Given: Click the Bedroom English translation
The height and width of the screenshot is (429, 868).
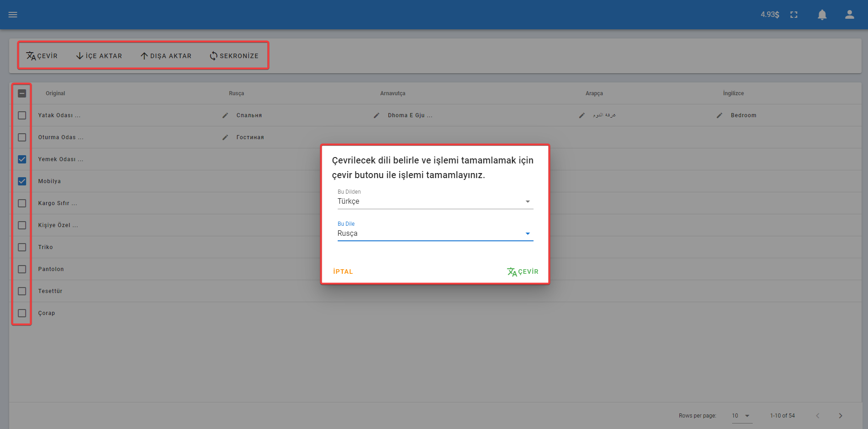Looking at the screenshot, I should click(744, 115).
